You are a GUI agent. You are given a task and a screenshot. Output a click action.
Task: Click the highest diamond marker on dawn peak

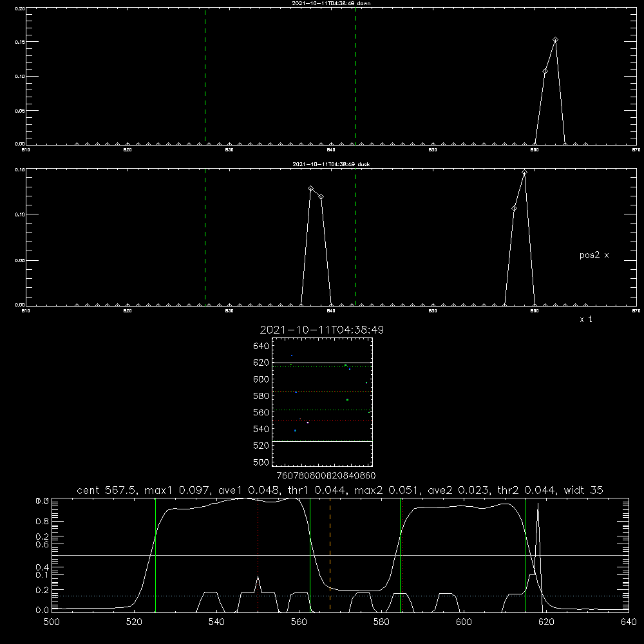click(x=555, y=40)
